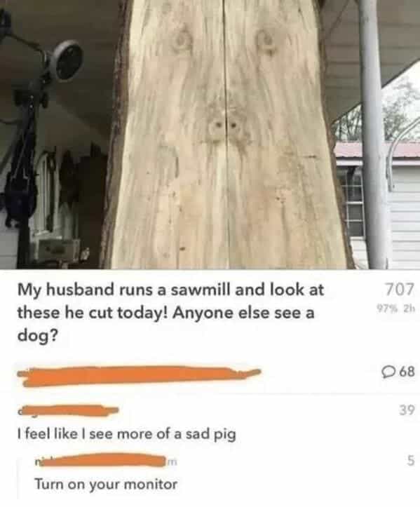420x507 pixels.
Task: Select the 'Turn on your monitor' reply
Action: coord(106,485)
